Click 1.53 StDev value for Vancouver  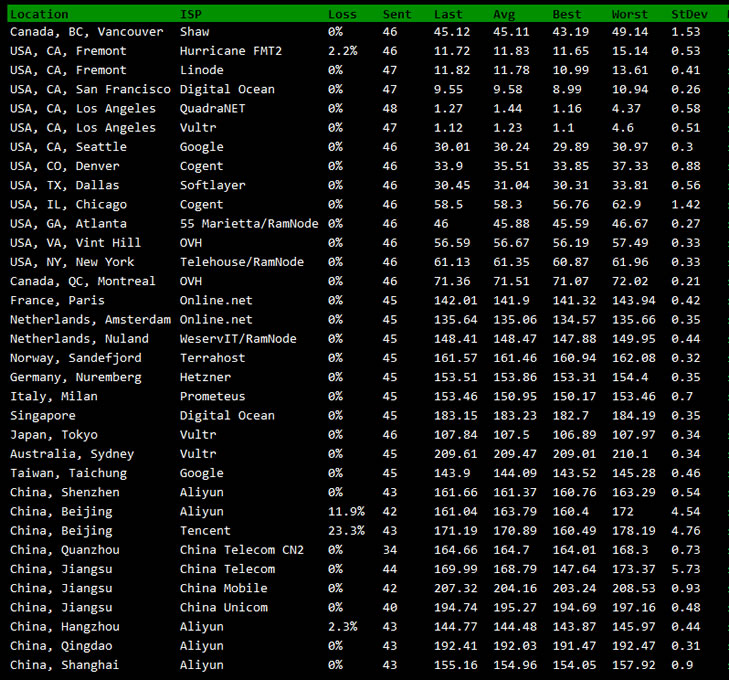click(685, 32)
